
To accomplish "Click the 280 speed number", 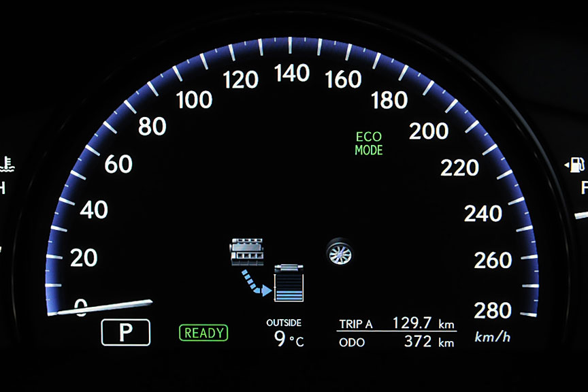I will click(x=492, y=310).
